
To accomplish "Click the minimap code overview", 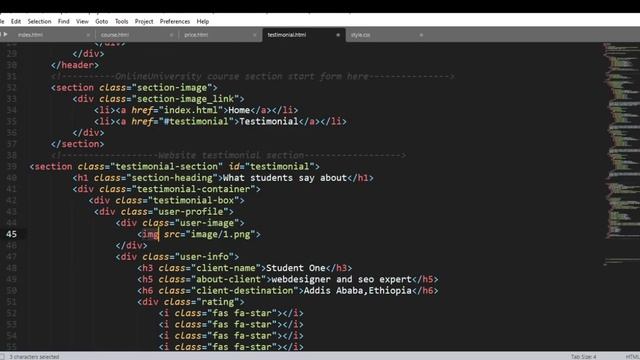I will pos(621,155).
